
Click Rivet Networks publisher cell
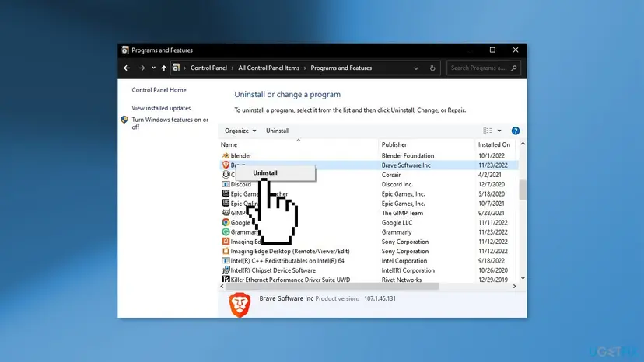401,280
